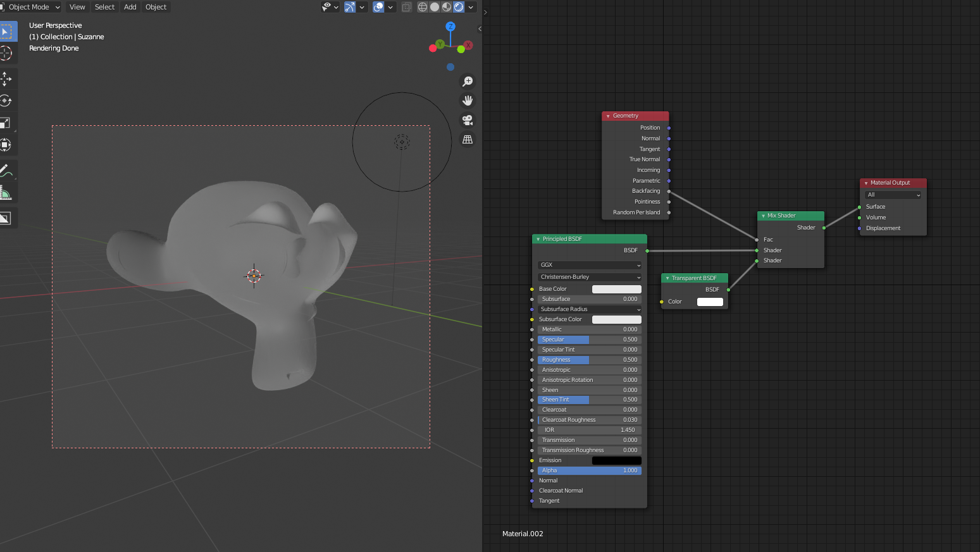Click the Sheen Tint slider
This screenshot has height=552, width=980.
[x=590, y=400]
